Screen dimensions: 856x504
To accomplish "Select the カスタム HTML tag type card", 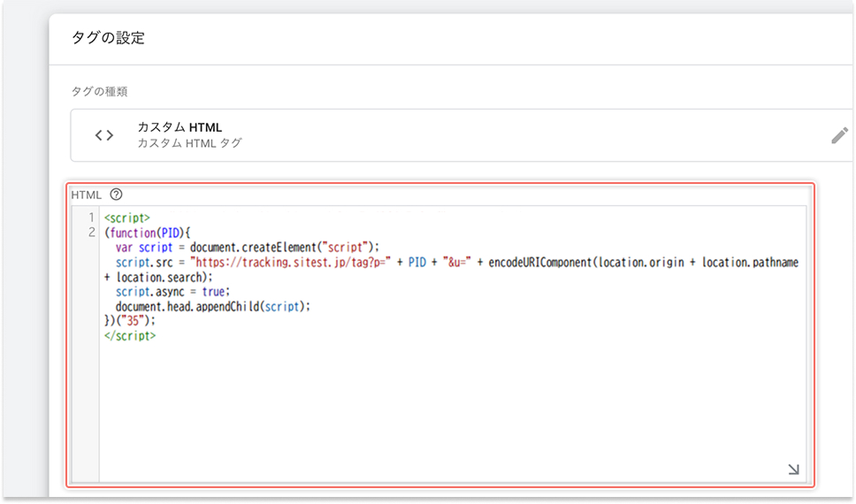I will click(462, 135).
